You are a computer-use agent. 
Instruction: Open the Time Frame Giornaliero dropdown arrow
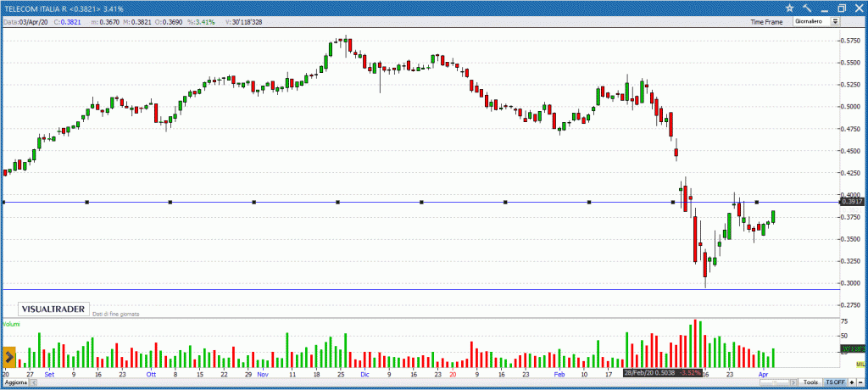pyautogui.click(x=835, y=21)
